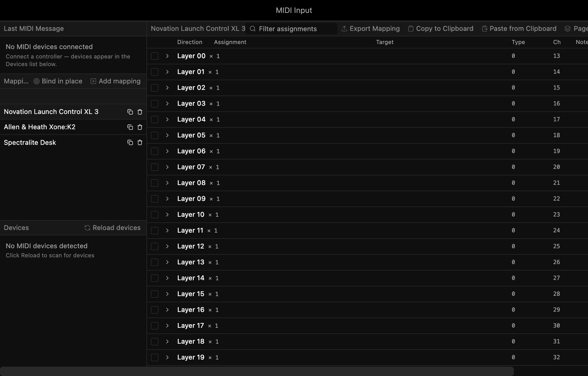588x376 pixels.
Task: Expand the Layer 05 row
Action: [x=167, y=135]
